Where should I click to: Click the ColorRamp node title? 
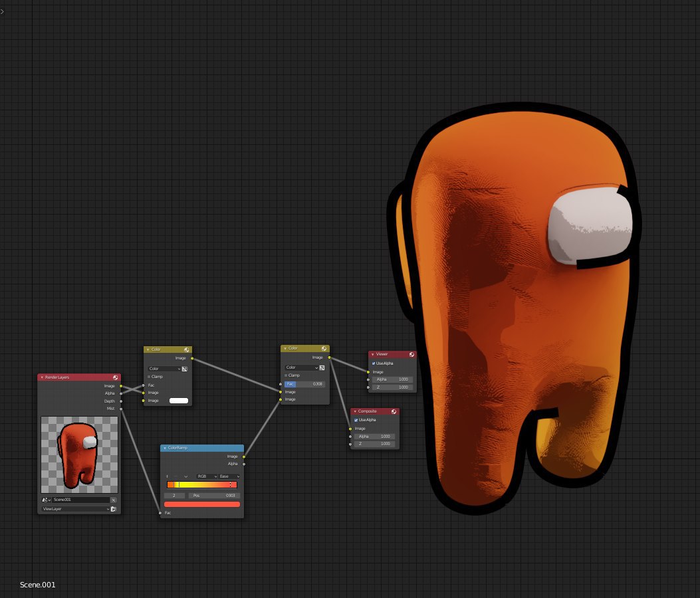click(x=177, y=448)
